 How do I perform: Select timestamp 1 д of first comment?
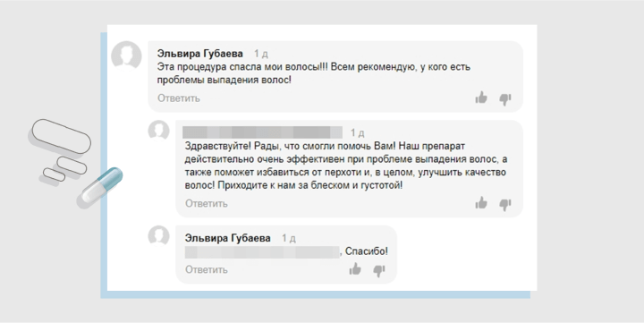261,54
